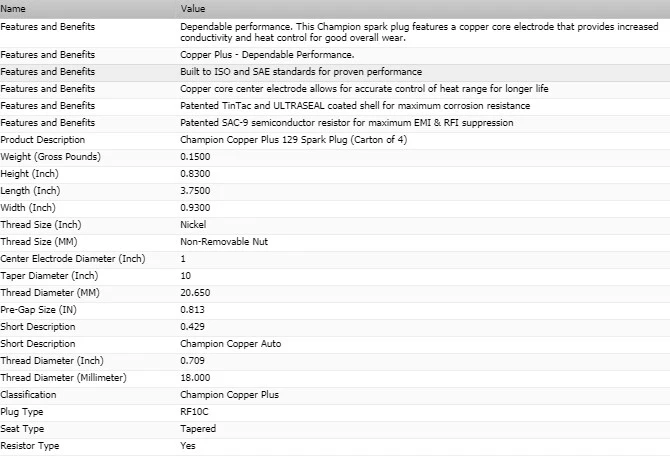
Task: Click the Champion Copper Plus classification value
Action: (x=229, y=395)
